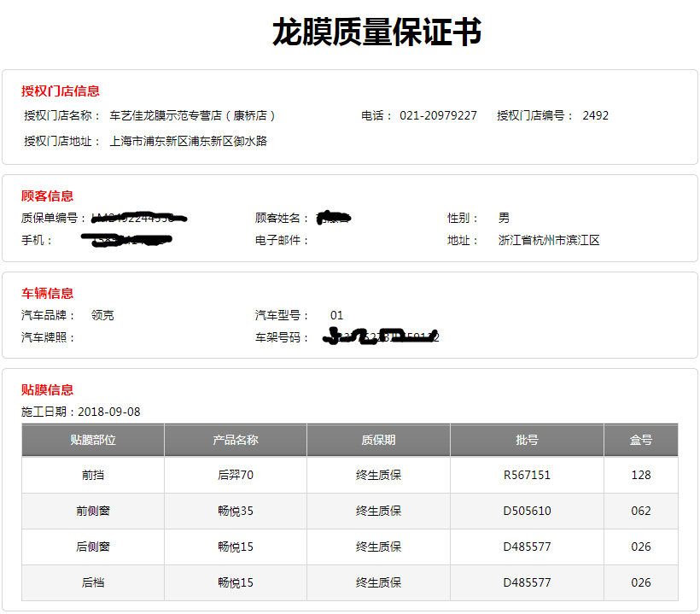Select the 畅悦35 product cell
Viewport: 700px width, 614px height.
point(234,511)
